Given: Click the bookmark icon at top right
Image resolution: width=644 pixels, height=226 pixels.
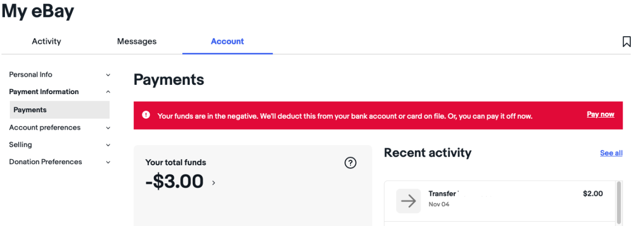Looking at the screenshot, I should (x=626, y=42).
